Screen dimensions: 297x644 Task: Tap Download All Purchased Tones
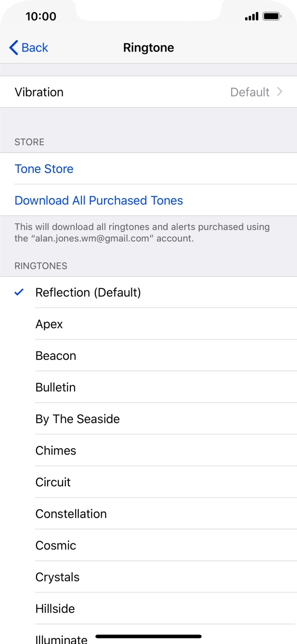pos(99,200)
